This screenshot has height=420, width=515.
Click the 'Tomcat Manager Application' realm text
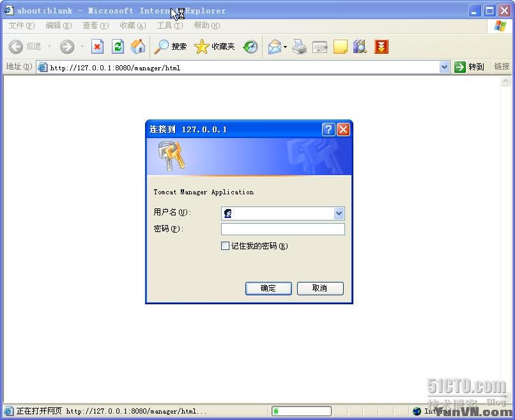pyautogui.click(x=204, y=192)
